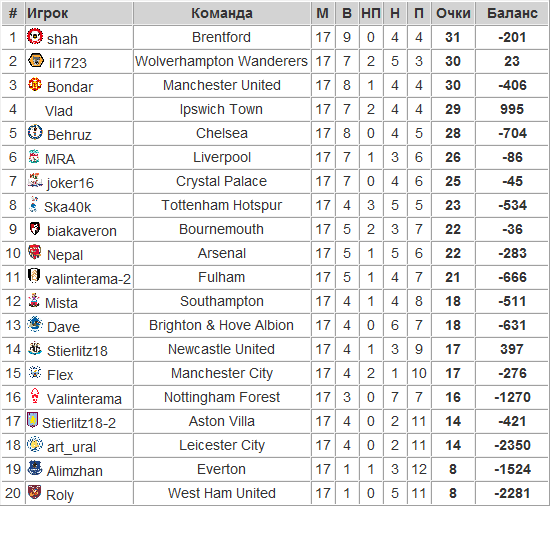Click the Игрок column header

click(47, 13)
